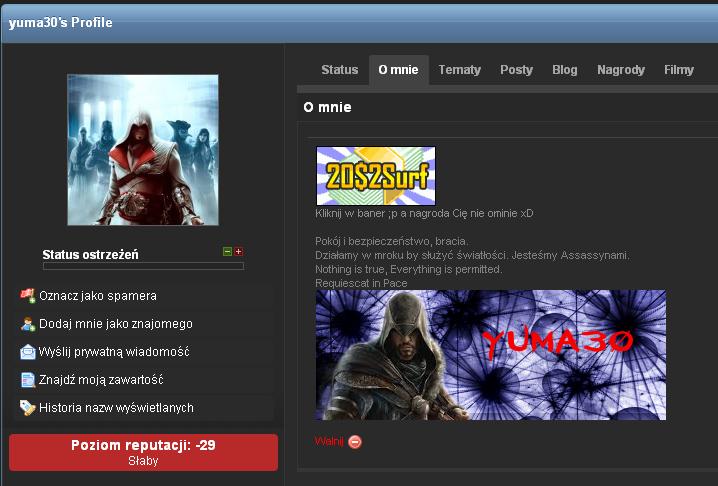Click the warning status progress bar

pos(143,266)
